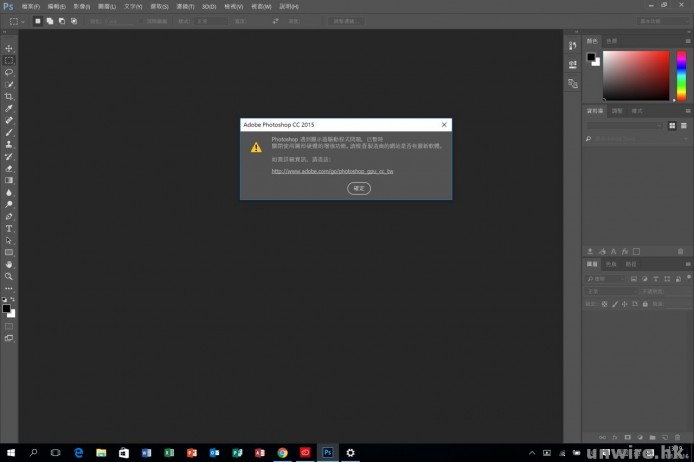694x462 pixels.
Task: Open the workspace switcher dropdown
Action: click(x=663, y=20)
